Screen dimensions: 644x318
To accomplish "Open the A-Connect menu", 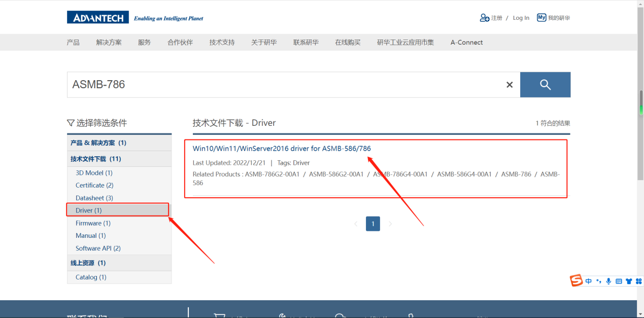I will click(466, 43).
